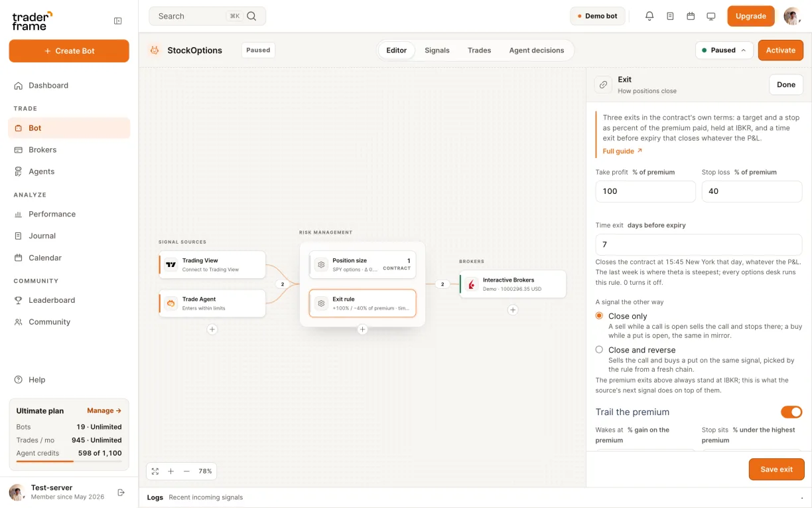
Task: Zoom in on the canvas
Action: [170, 471]
